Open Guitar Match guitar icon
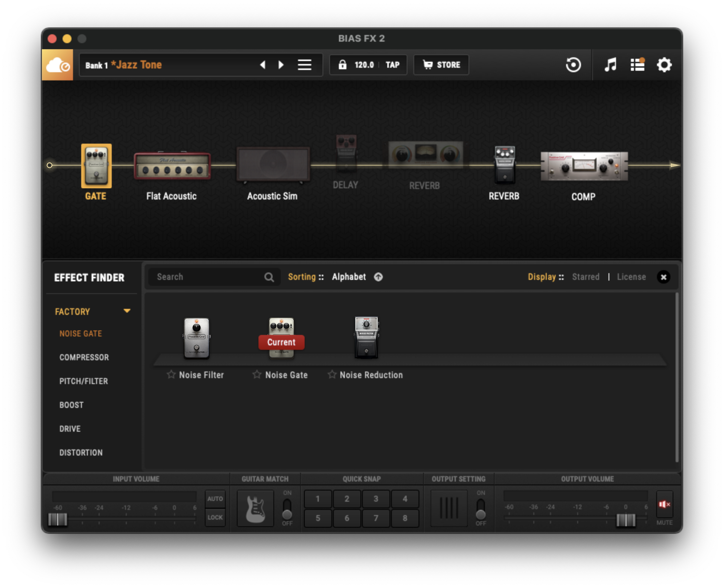Image resolution: width=724 pixels, height=588 pixels. pyautogui.click(x=255, y=508)
